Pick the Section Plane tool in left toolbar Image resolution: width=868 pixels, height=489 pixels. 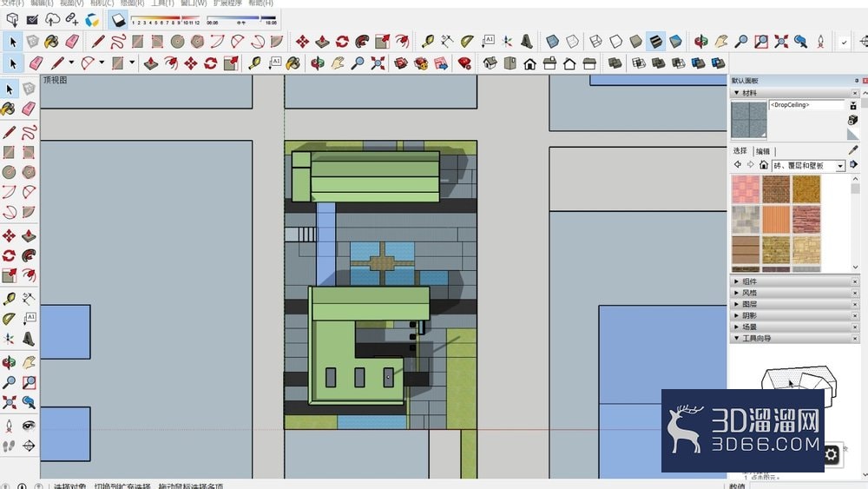pyautogui.click(x=29, y=446)
